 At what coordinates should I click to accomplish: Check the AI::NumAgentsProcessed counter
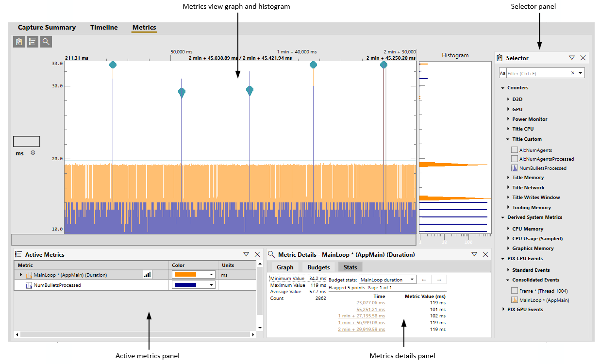pyautogui.click(x=515, y=159)
